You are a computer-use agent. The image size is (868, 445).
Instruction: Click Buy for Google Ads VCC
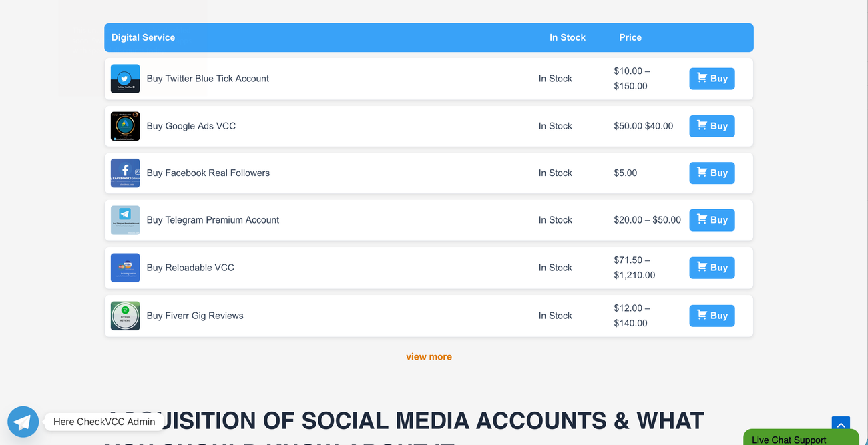coord(712,126)
